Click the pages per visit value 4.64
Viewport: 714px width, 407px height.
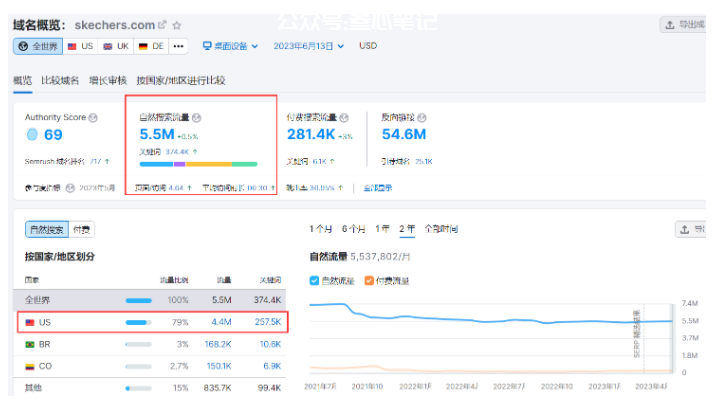click(x=176, y=188)
